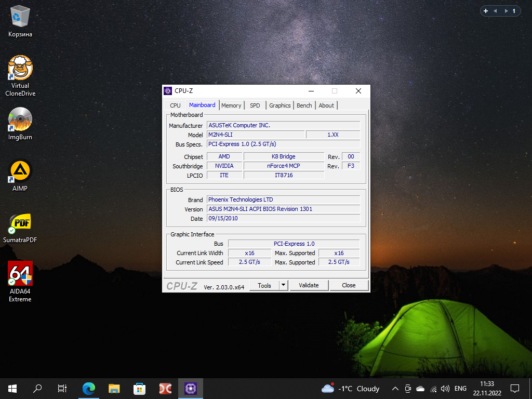Click version text Ver. 2.03.0.x64
532x399 pixels.
coord(224,287)
